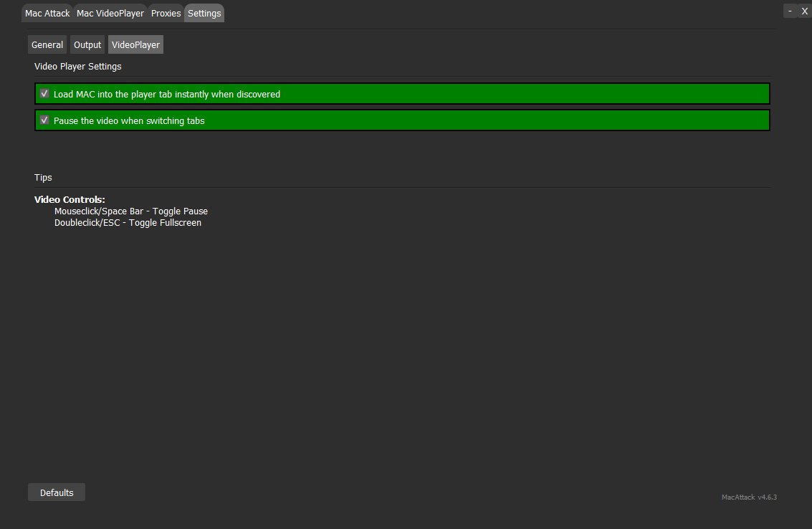Close the application with the X button
Viewport: 812px width, 529px height.
pyautogui.click(x=804, y=11)
